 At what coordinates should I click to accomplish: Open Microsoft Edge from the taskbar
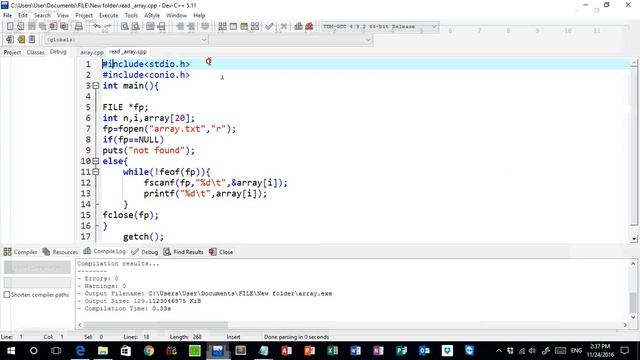80,351
